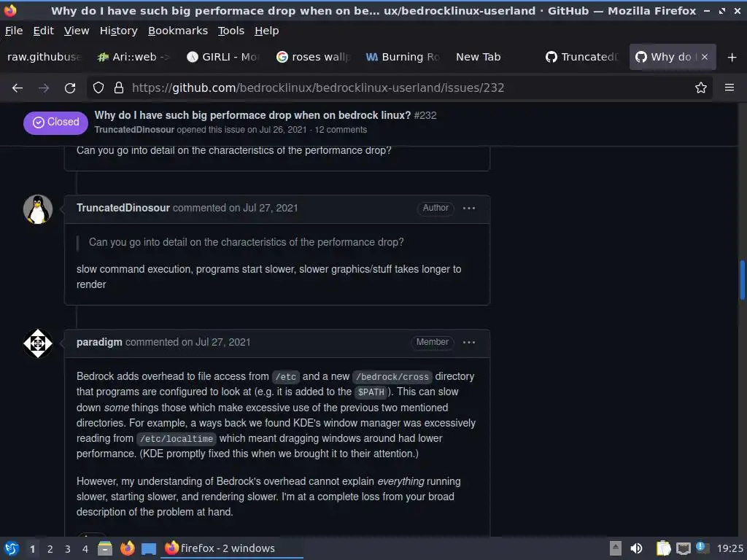Open the removable media tray icon
Screen dimensions: 747x560
point(616,548)
